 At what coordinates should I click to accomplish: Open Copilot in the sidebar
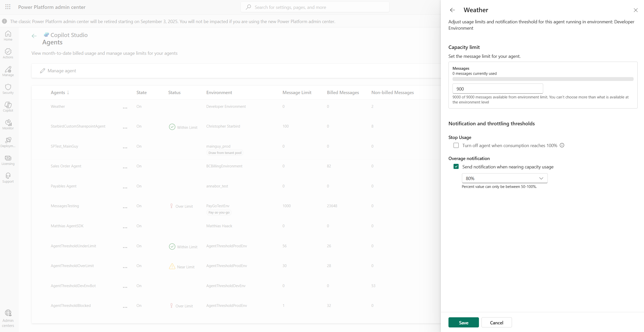coord(8,107)
